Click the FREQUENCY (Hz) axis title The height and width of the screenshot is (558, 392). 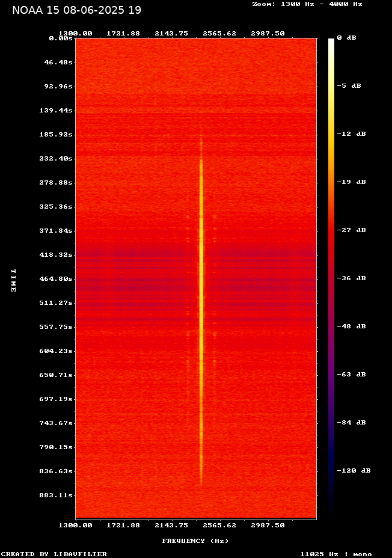pos(195,541)
